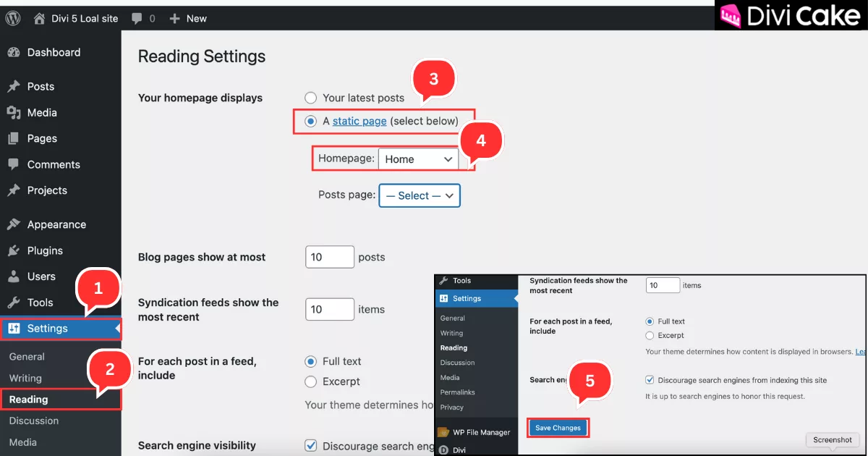Viewport: 868px width, 456px height.
Task: Click the Tools wrench icon in main sidebar
Action: point(14,303)
